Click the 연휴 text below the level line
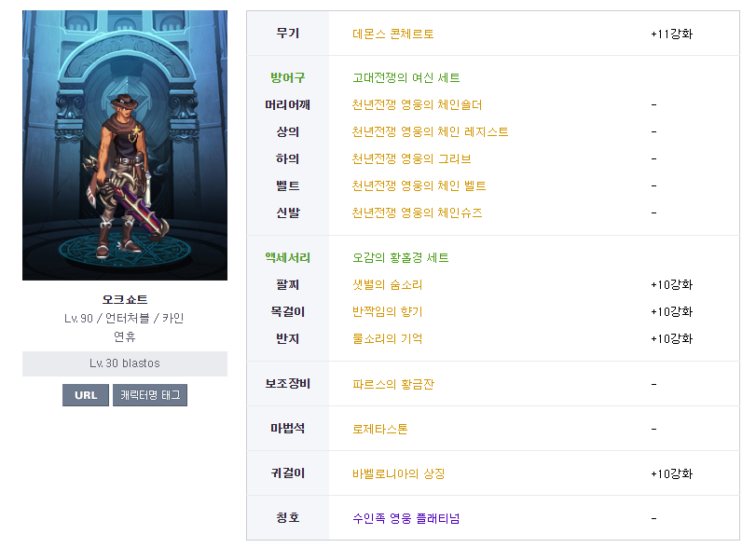Image resolution: width=756 pixels, height=548 pixels. pos(125,336)
